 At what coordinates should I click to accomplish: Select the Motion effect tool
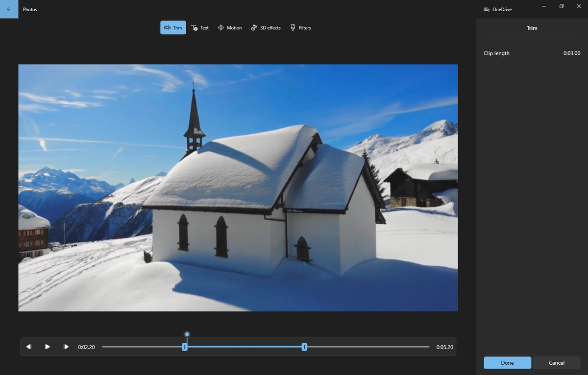point(230,27)
